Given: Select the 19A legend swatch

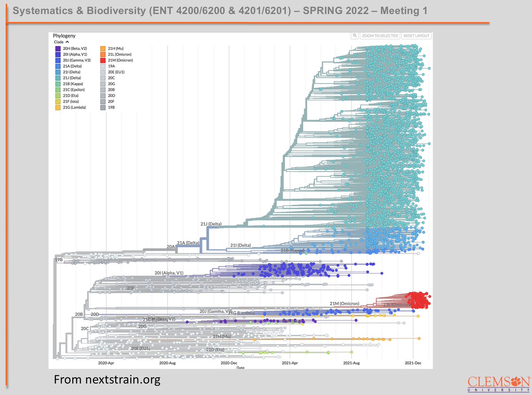Looking at the screenshot, I should click(102, 66).
